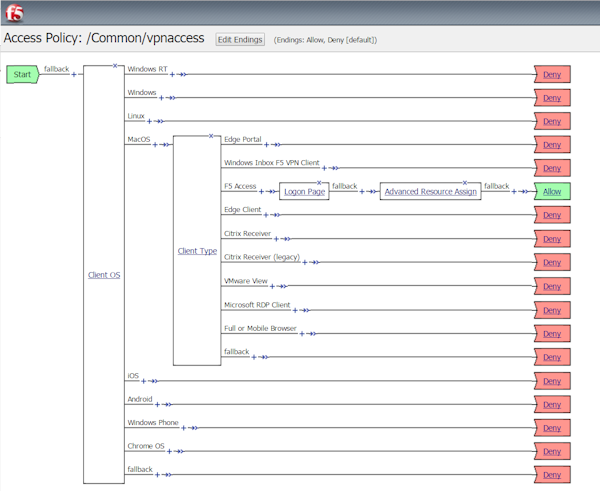Add item on Windows Inbox F5 VPN Client plus
The width and height of the screenshot is (600, 491).
click(324, 168)
